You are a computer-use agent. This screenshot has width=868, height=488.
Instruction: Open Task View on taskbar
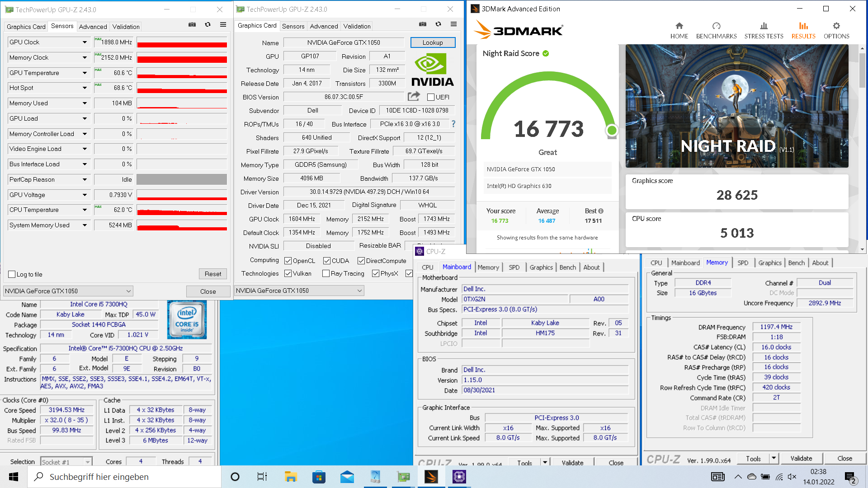click(262, 477)
